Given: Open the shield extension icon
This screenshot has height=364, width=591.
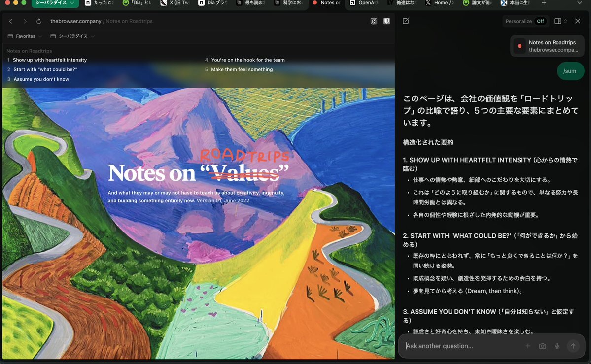Looking at the screenshot, I should click(387, 21).
